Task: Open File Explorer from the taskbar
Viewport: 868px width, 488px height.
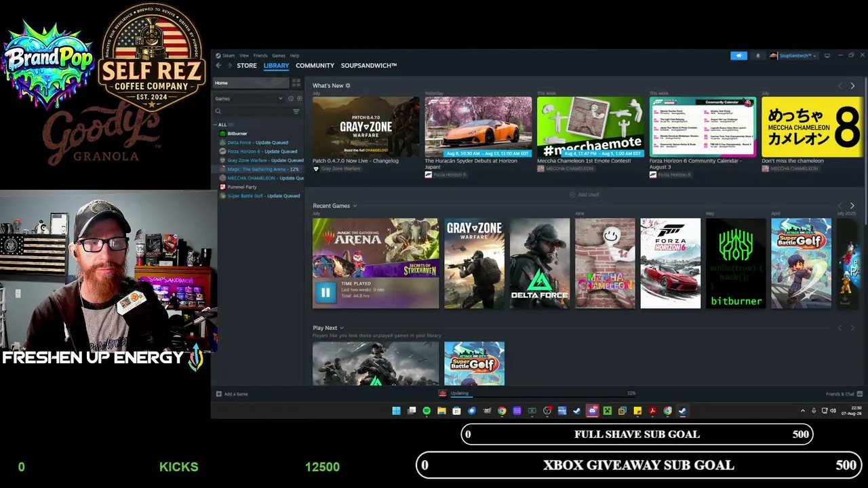Action: coord(441,411)
